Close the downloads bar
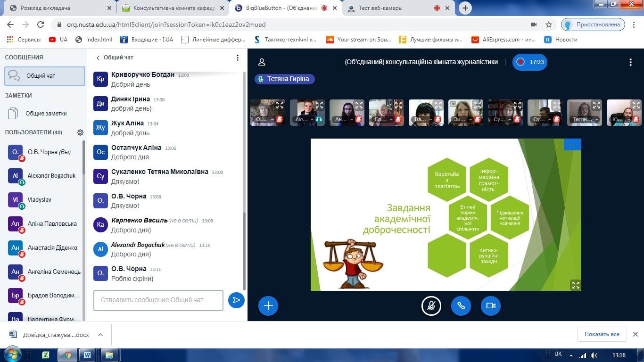Viewport: 644px width, 362px height. (635, 334)
